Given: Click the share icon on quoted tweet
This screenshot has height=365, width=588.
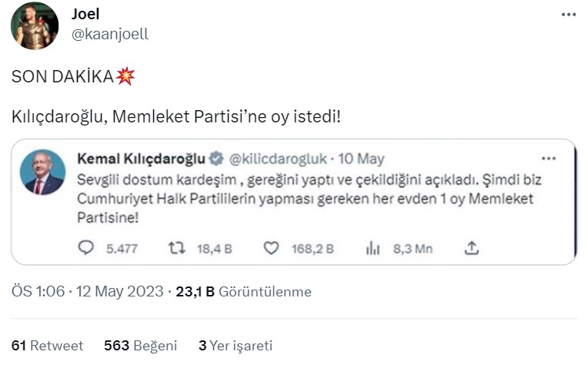Looking at the screenshot, I should 473,248.
